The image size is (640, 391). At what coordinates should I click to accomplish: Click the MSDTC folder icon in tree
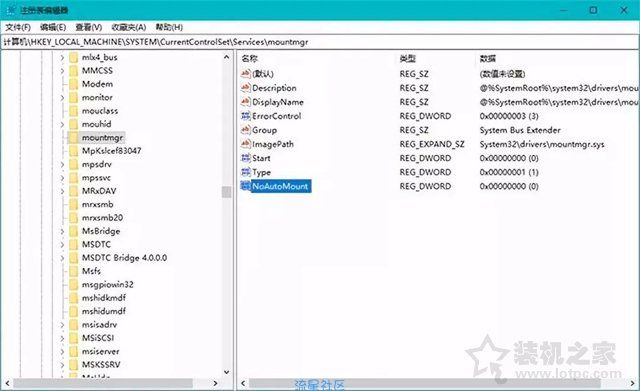(73, 244)
